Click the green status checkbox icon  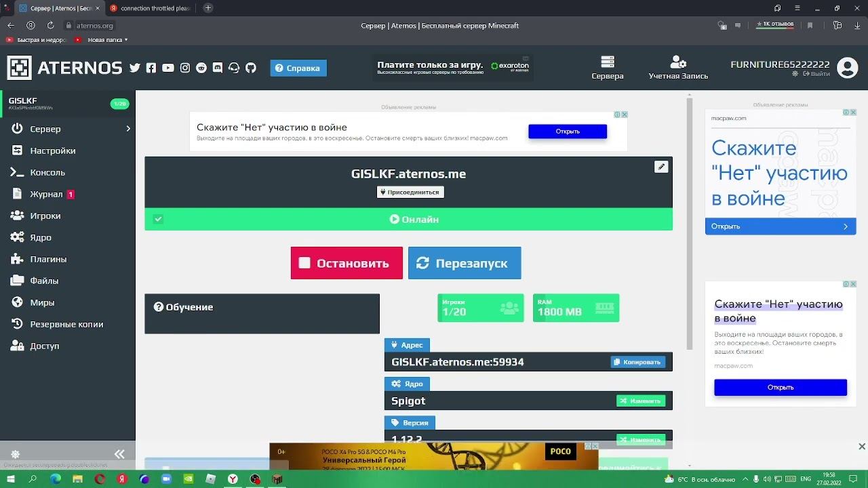pos(158,219)
